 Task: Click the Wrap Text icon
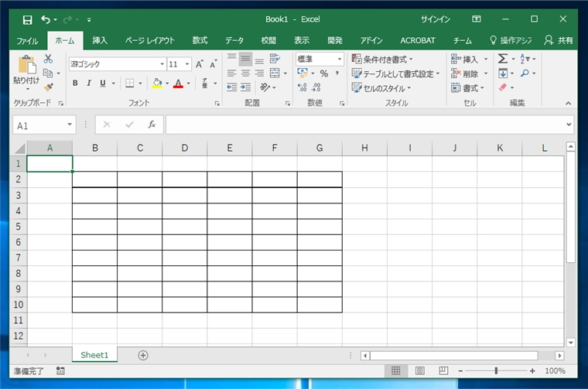275,59
